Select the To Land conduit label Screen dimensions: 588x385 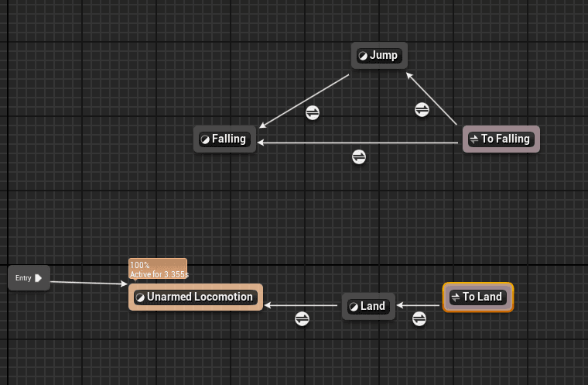pyautogui.click(x=483, y=297)
